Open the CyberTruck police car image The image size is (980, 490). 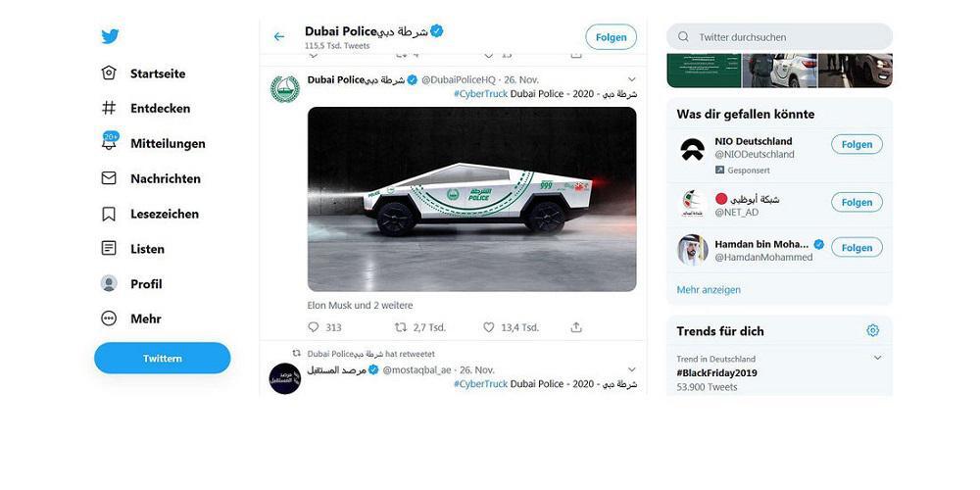click(471, 199)
